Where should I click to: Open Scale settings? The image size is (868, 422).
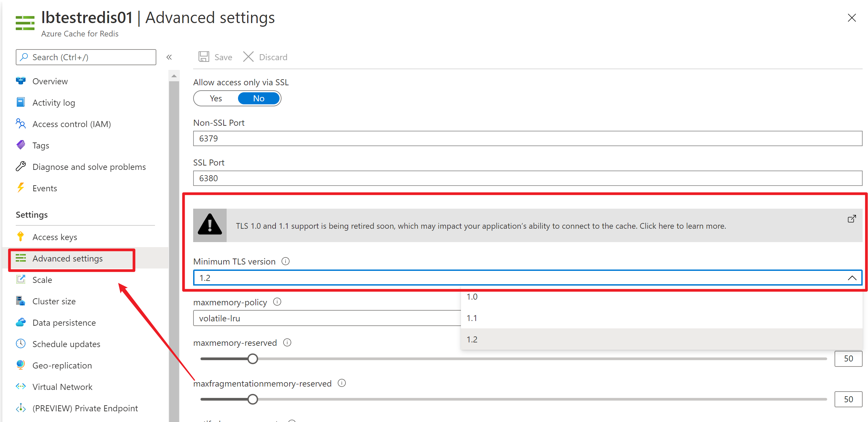tap(42, 280)
